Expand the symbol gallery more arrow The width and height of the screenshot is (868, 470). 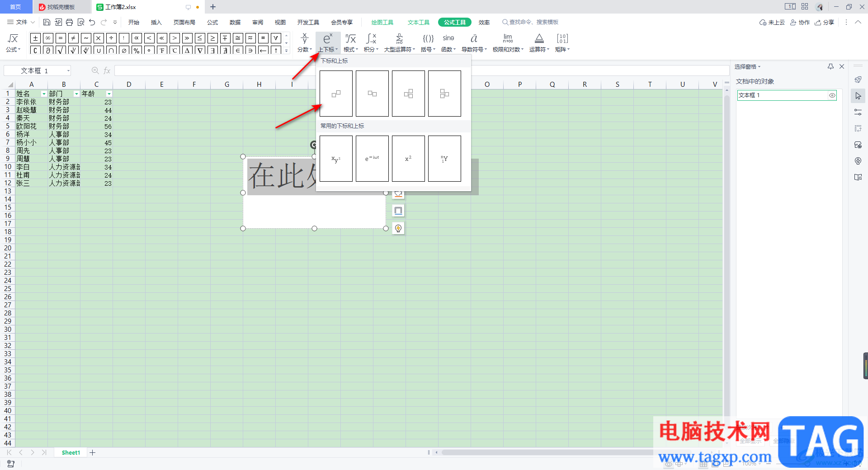tap(286, 51)
